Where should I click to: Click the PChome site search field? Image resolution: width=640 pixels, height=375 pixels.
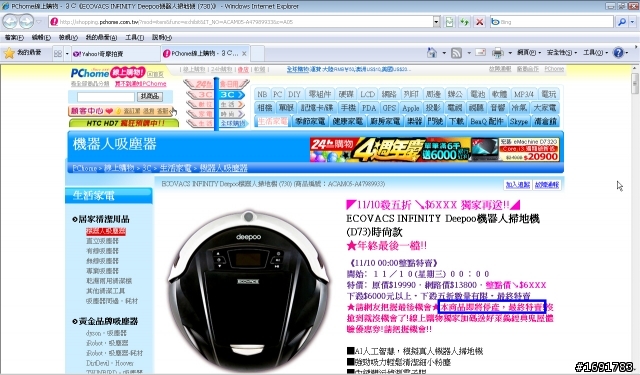coord(106,97)
